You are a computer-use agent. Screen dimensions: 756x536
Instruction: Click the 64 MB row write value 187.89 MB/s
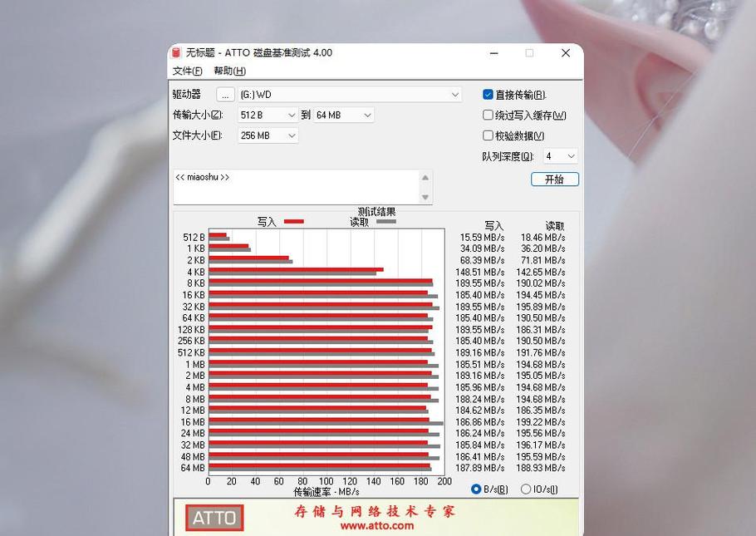tap(479, 468)
